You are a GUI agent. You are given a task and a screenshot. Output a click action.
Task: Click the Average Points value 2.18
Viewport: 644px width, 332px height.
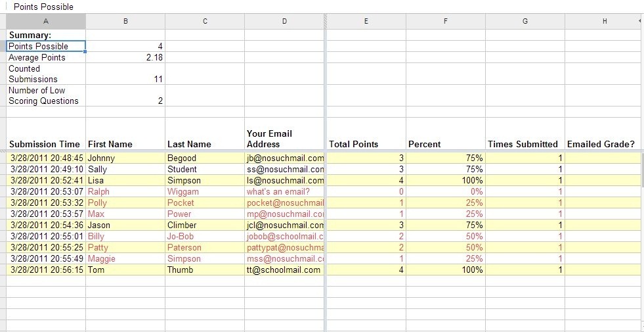(x=125, y=58)
